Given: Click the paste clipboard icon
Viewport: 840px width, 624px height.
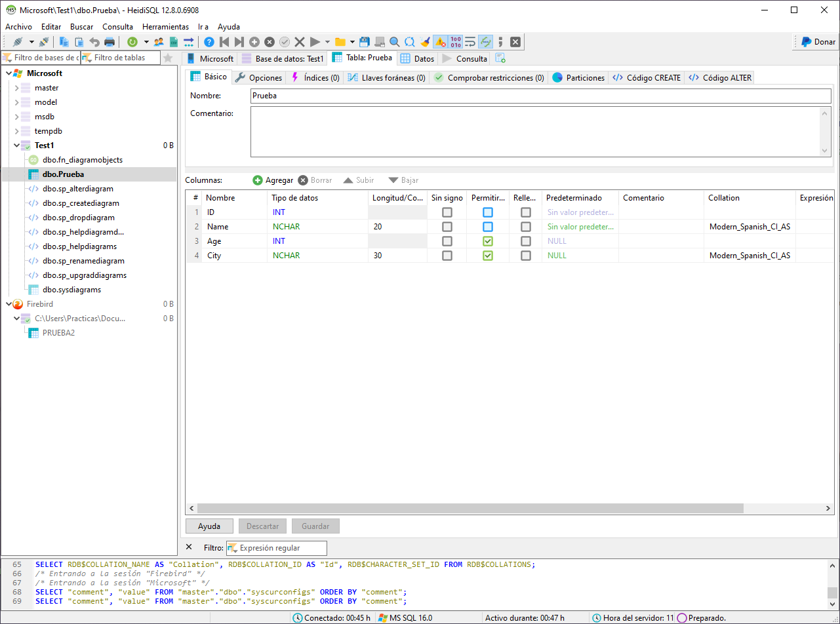Looking at the screenshot, I should tap(79, 42).
